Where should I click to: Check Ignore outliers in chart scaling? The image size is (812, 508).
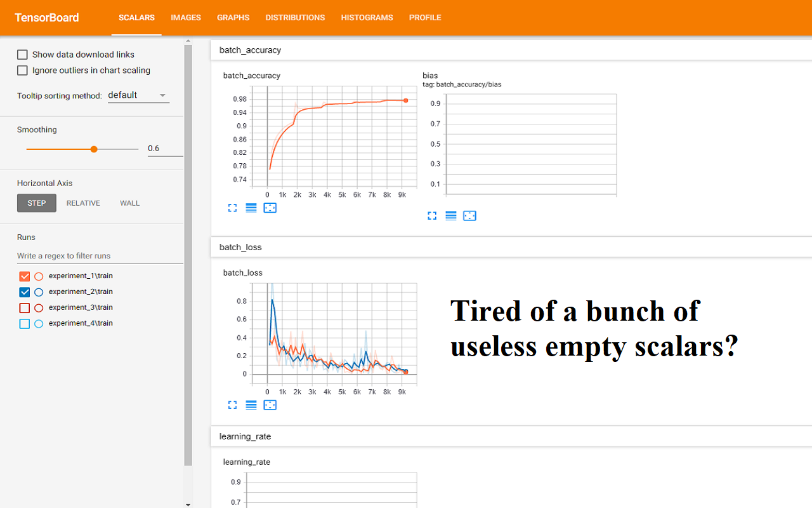click(22, 70)
